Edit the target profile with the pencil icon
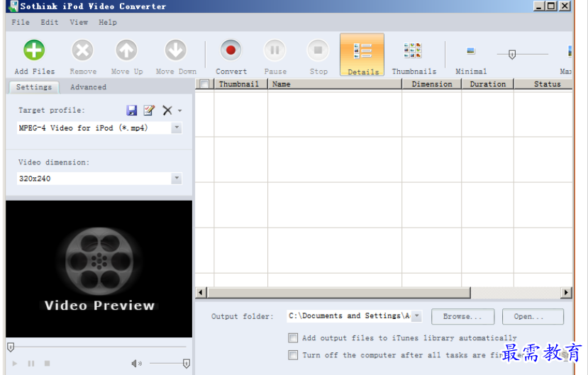This screenshot has width=588, height=375. 149,110
